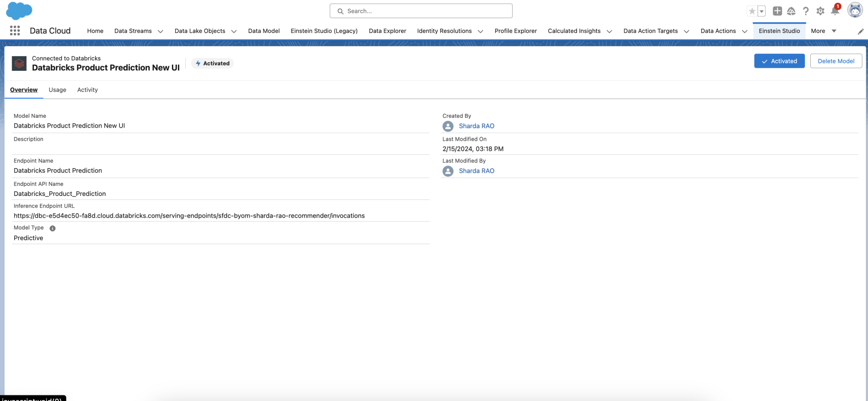
Task: Click the edit navigation pencil icon
Action: [861, 31]
